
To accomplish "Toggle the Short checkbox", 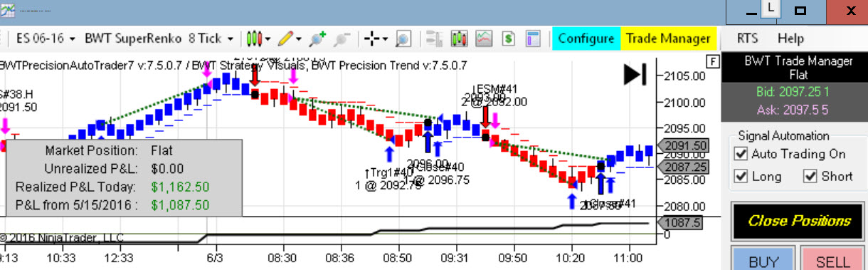I will click(x=810, y=176).
